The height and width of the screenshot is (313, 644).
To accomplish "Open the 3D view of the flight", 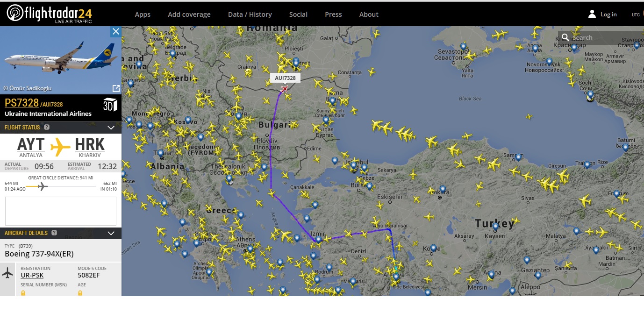I will [x=110, y=105].
